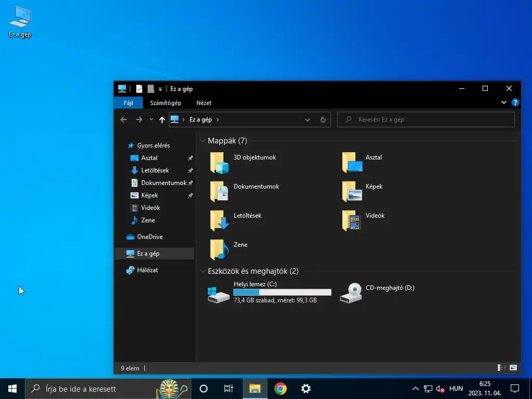Open Explorer help with the question mark

pyautogui.click(x=515, y=102)
